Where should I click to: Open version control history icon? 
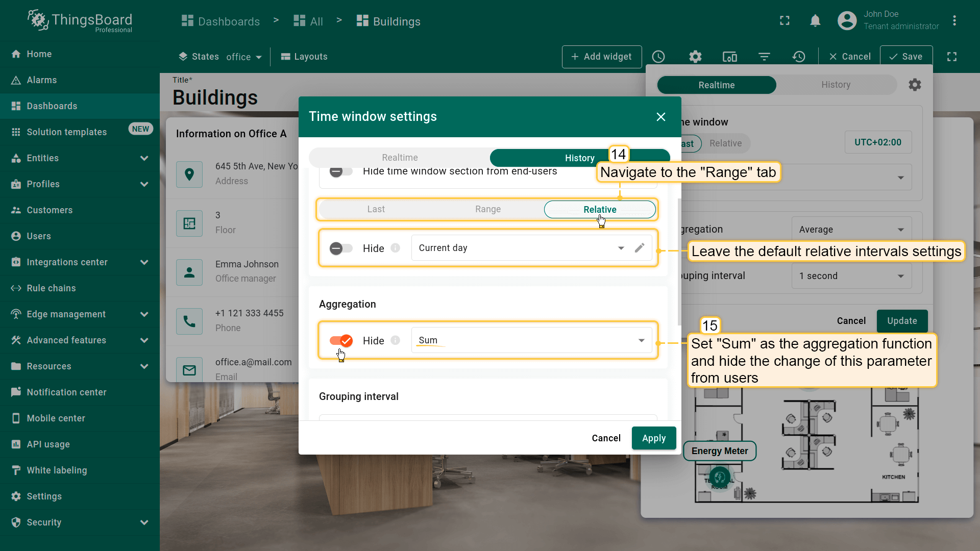tap(799, 57)
